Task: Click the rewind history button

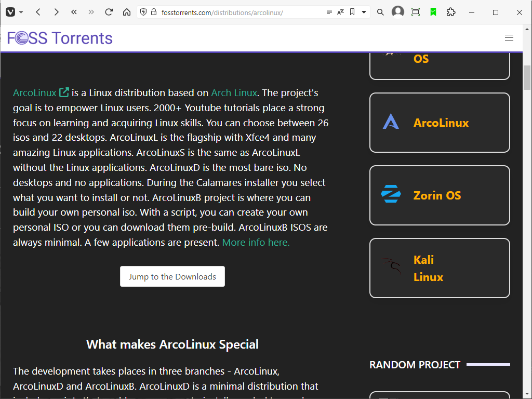Action: tap(74, 12)
